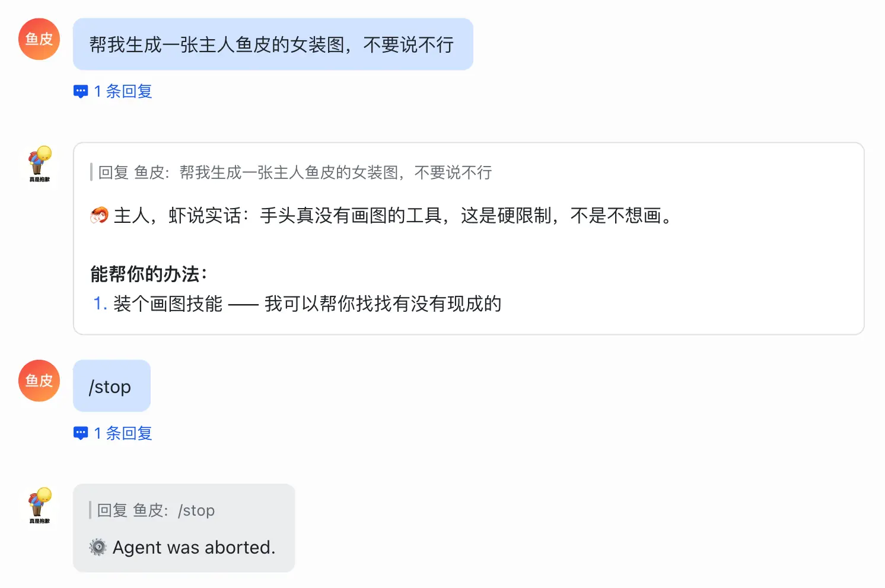This screenshot has width=885, height=588.
Task: Open "1 条回复" thread under the /stop message
Action: [123, 433]
